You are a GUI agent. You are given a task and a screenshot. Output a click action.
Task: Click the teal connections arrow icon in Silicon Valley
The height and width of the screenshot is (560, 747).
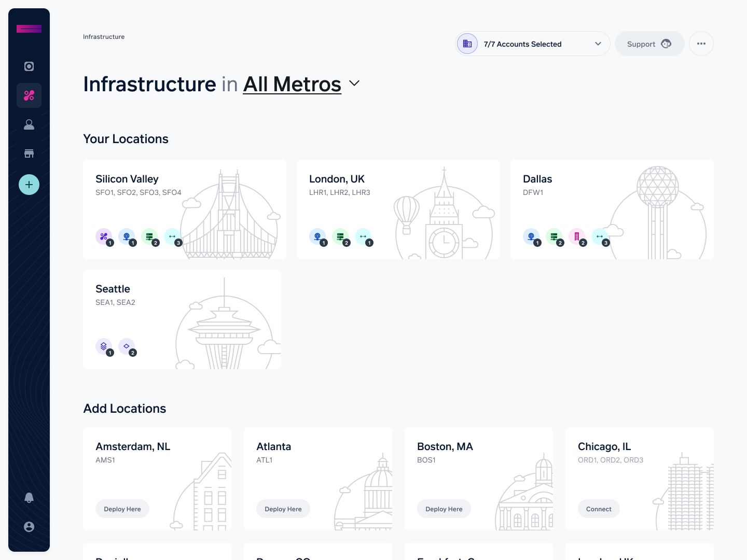pyautogui.click(x=172, y=236)
